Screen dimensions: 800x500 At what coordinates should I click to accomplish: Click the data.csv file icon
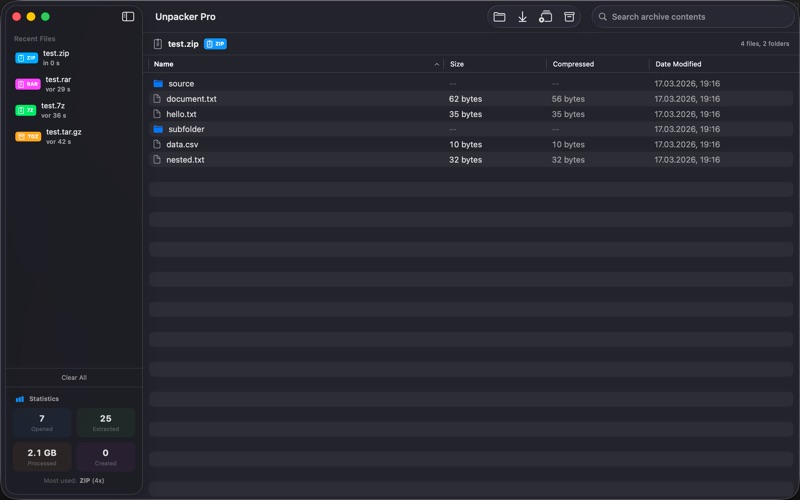coord(157,144)
